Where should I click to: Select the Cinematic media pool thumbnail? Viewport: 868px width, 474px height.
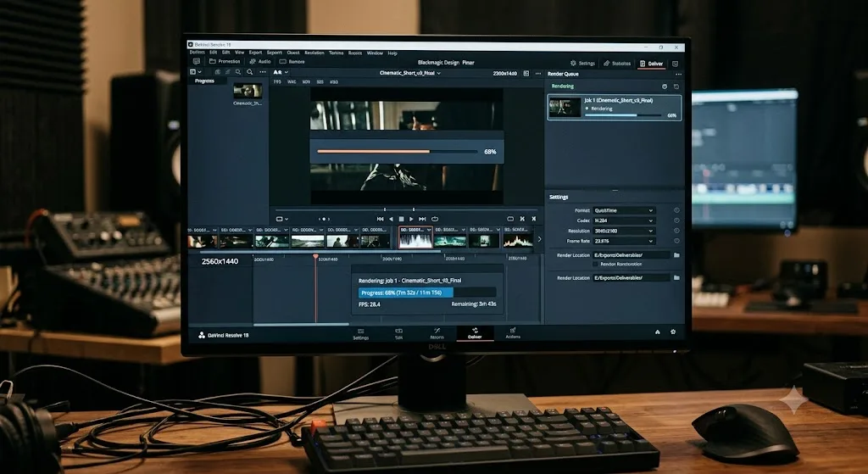coord(248,92)
